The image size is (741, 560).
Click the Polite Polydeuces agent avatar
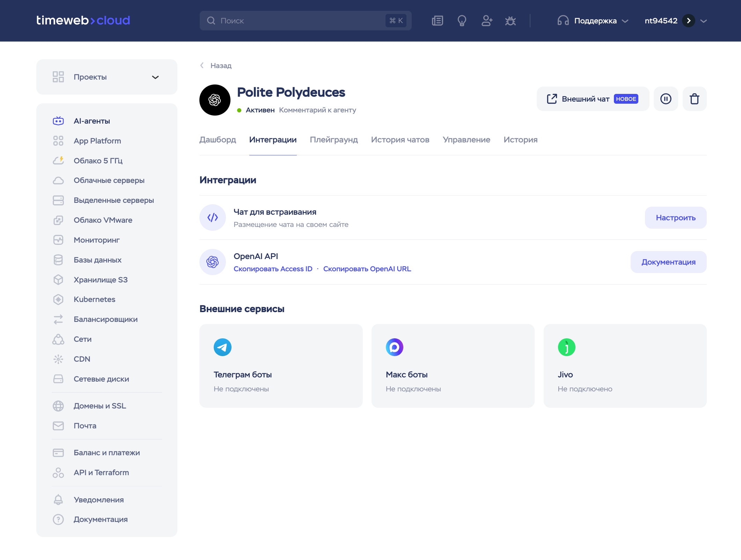click(x=215, y=100)
